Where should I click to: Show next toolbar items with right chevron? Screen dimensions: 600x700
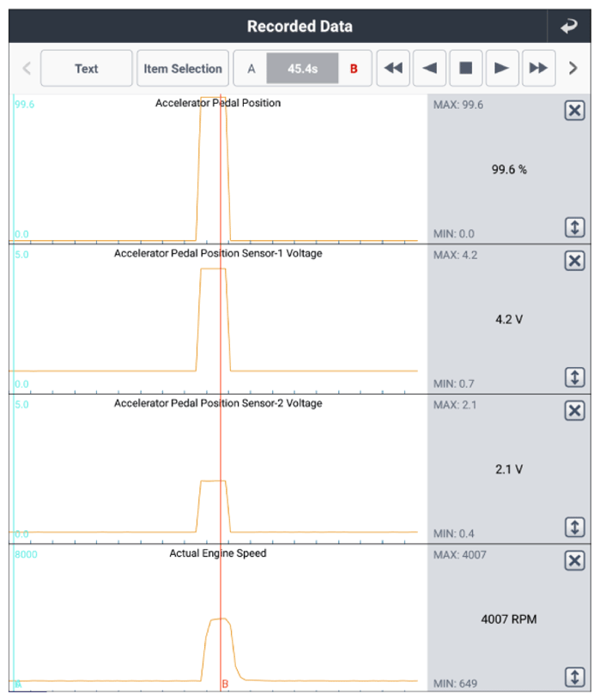[x=573, y=69]
